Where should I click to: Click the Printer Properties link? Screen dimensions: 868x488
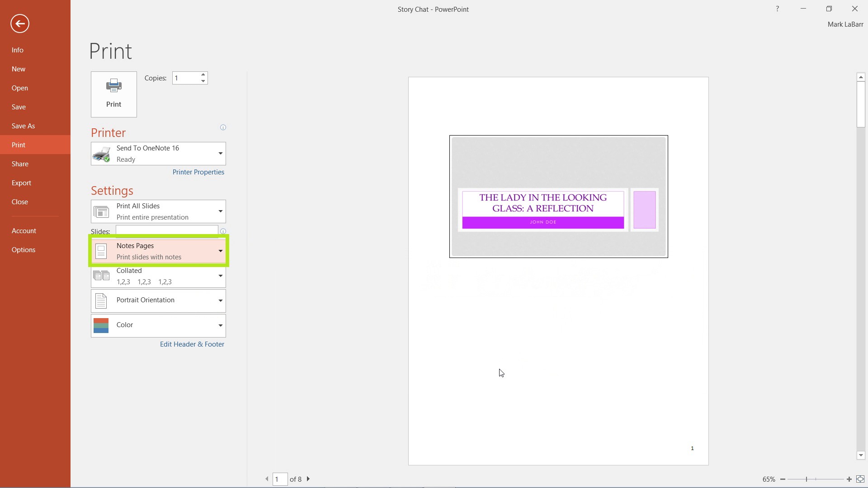click(198, 172)
